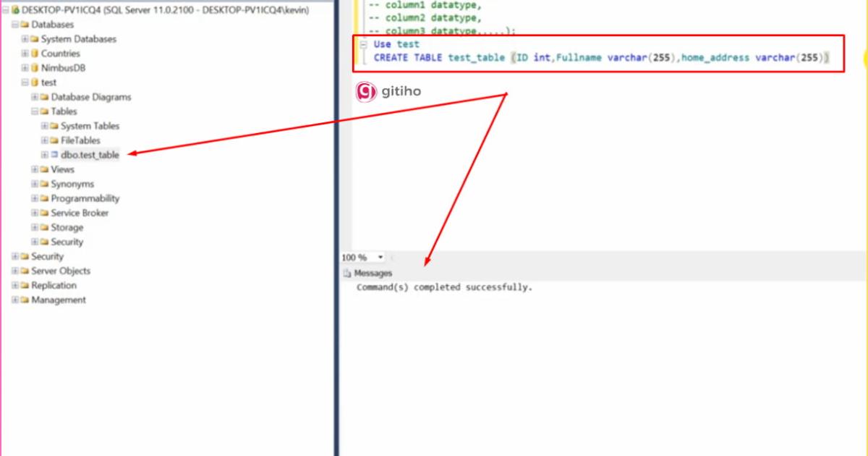
Task: Open the 100% zoom dropdown
Action: pos(381,257)
